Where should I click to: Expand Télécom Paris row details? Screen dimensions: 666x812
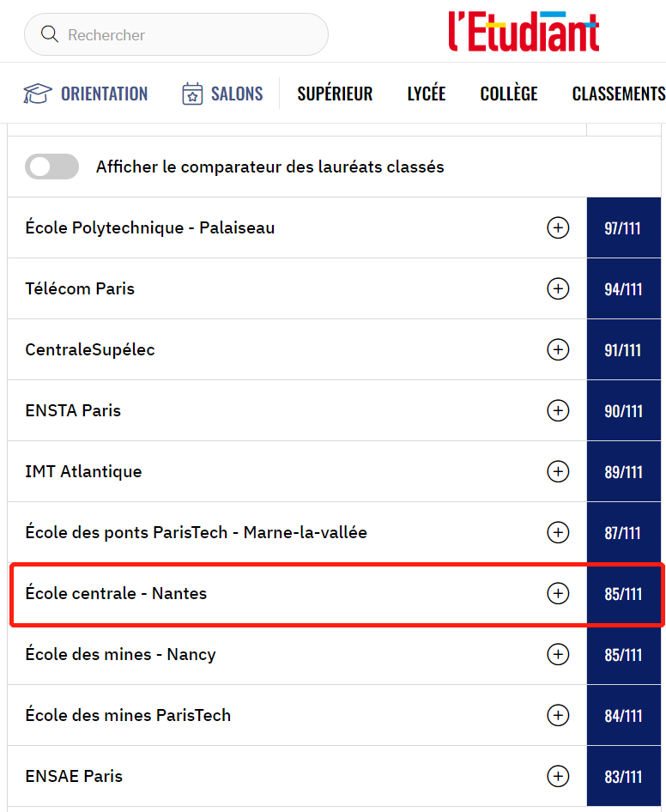(558, 288)
